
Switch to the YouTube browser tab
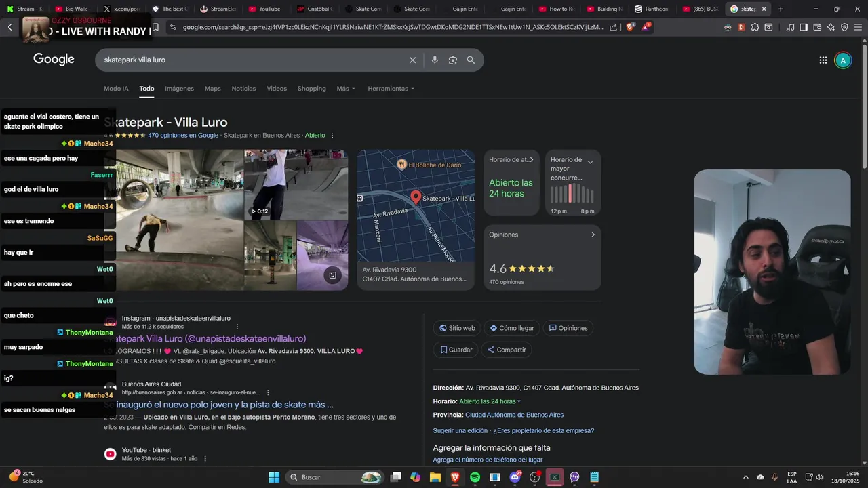click(x=264, y=9)
